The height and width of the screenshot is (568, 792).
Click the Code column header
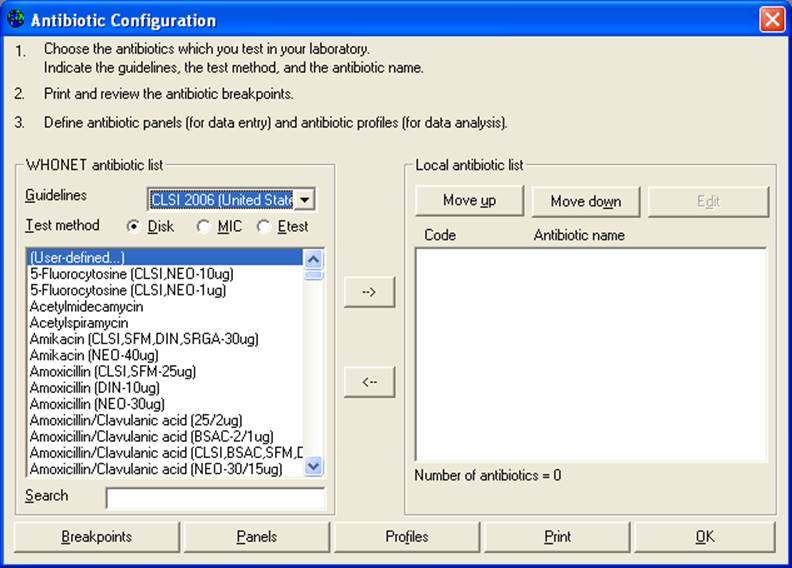[x=440, y=235]
